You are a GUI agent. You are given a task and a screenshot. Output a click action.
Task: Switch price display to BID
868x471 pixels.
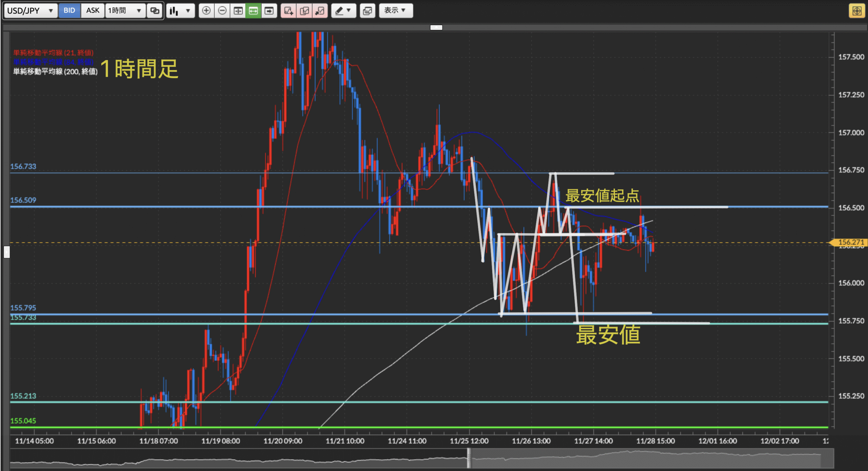[x=69, y=11]
